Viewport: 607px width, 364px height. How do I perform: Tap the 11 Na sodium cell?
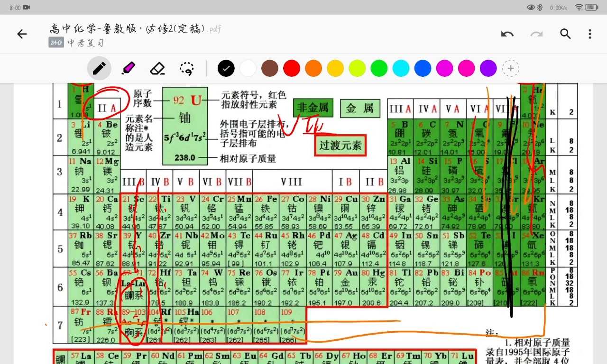80,174
